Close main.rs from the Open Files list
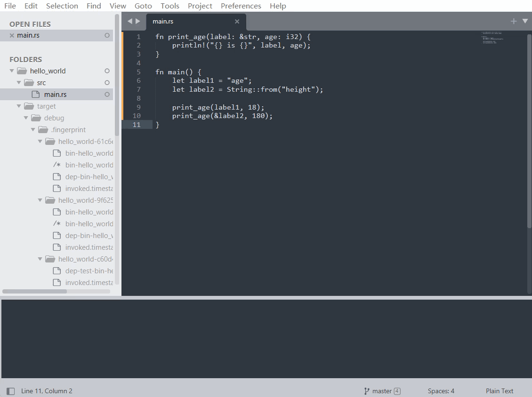 tap(11, 35)
